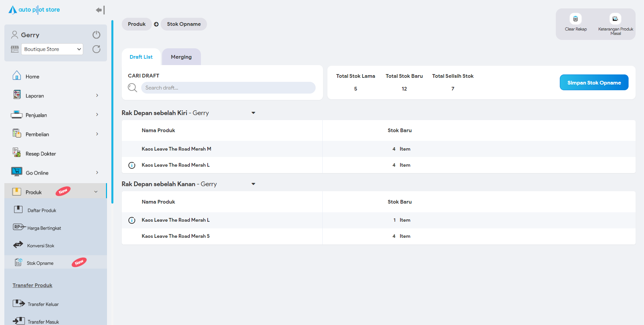Click the Clear Rekap trash icon

[x=575, y=19]
